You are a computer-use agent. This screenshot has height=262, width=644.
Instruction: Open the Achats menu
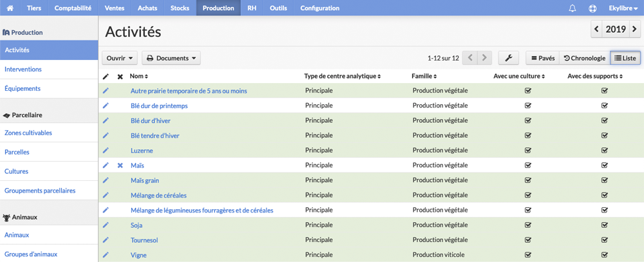[x=147, y=8]
